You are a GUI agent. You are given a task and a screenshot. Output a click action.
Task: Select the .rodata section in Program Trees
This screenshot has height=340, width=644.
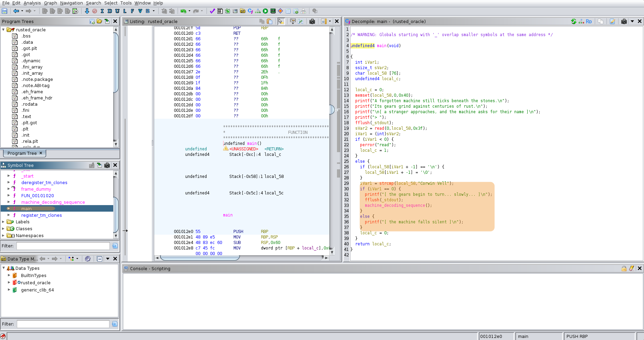tap(30, 104)
